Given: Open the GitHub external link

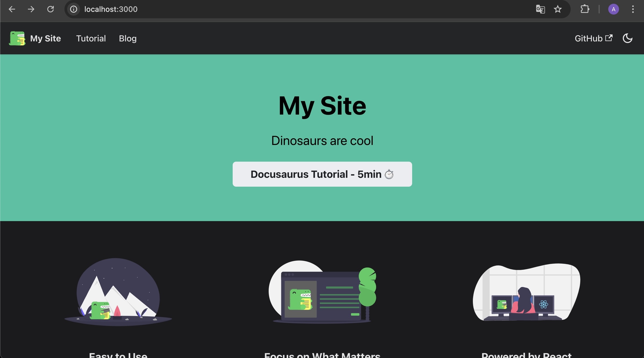Looking at the screenshot, I should tap(593, 38).
